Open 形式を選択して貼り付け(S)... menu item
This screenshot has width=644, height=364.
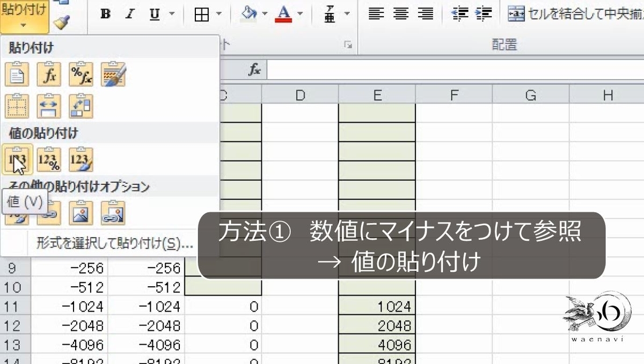click(x=114, y=244)
